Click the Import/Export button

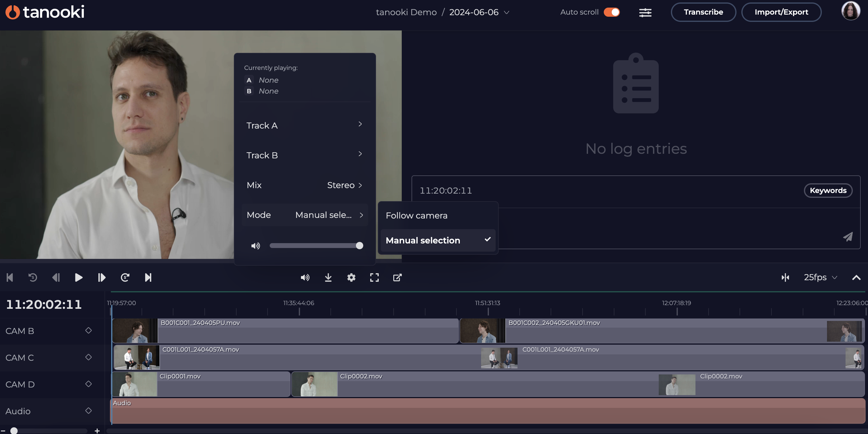(781, 12)
